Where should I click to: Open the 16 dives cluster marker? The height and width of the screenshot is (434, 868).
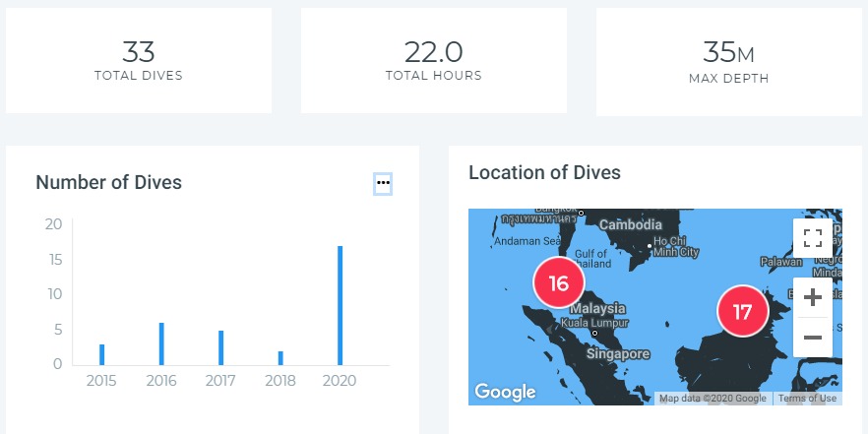[559, 282]
